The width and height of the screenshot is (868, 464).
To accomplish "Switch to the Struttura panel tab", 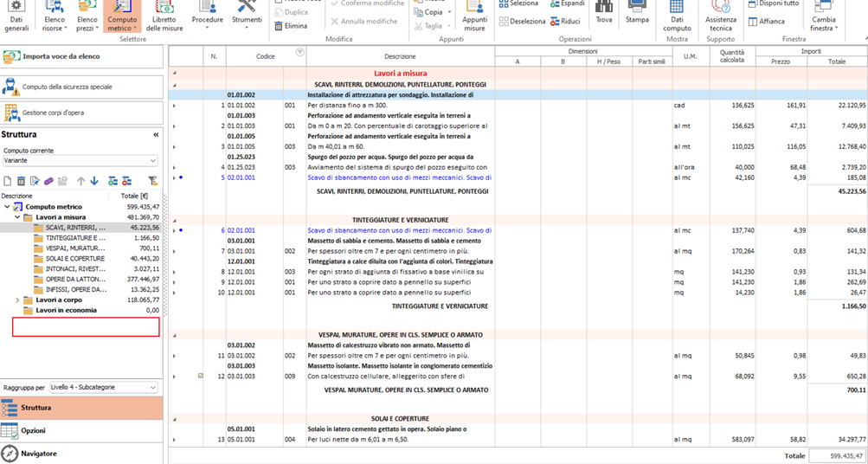I will pos(82,408).
